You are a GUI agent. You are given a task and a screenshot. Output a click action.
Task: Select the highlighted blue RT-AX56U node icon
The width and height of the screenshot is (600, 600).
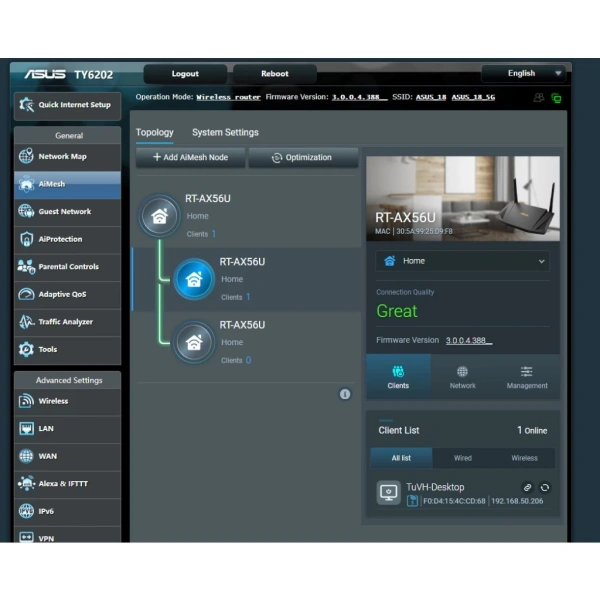pyautogui.click(x=194, y=279)
